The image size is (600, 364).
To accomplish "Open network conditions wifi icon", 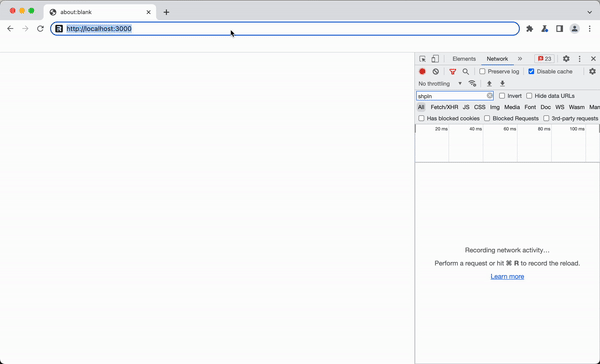I will [473, 83].
